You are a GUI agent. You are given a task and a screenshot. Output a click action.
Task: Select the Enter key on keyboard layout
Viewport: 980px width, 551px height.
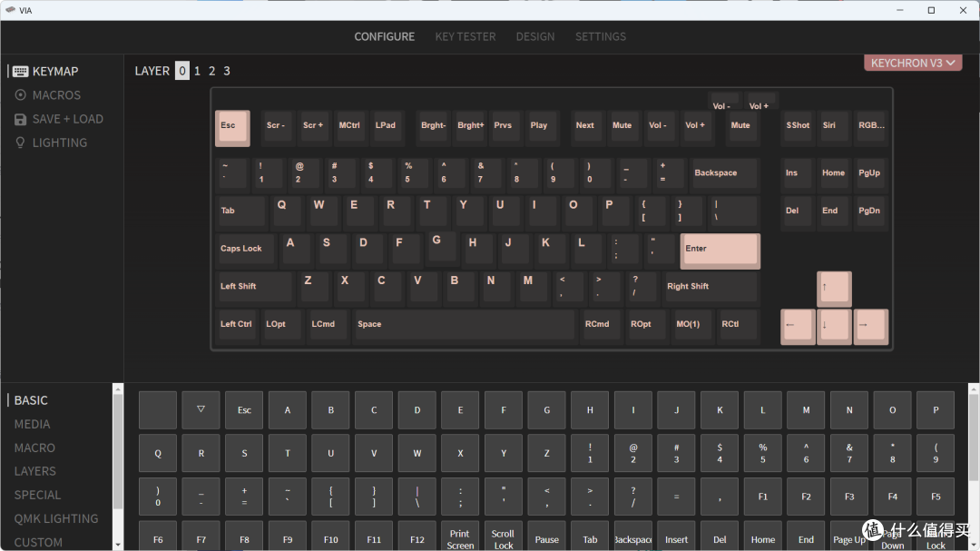coord(720,251)
